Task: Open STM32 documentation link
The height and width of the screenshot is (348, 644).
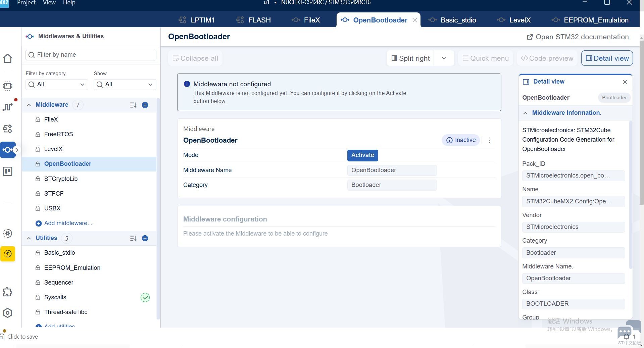Action: click(x=578, y=37)
